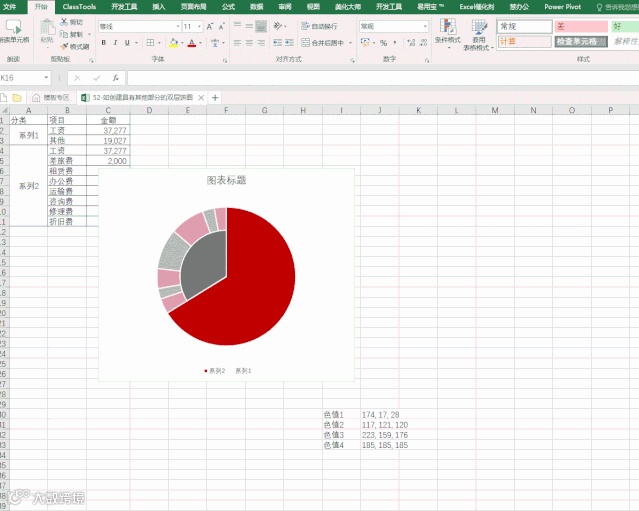Open clipboard group dialog launcher
The width and height of the screenshot is (639, 511).
[91, 60]
